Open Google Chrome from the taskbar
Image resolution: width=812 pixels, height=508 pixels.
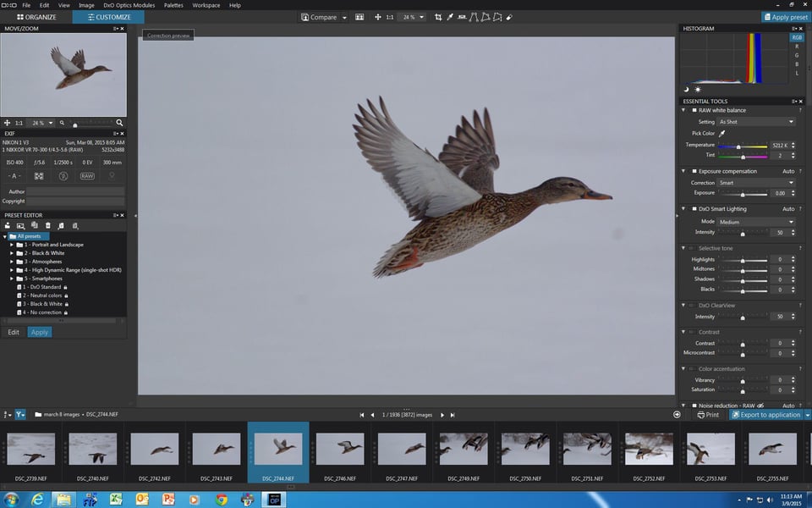click(x=222, y=500)
